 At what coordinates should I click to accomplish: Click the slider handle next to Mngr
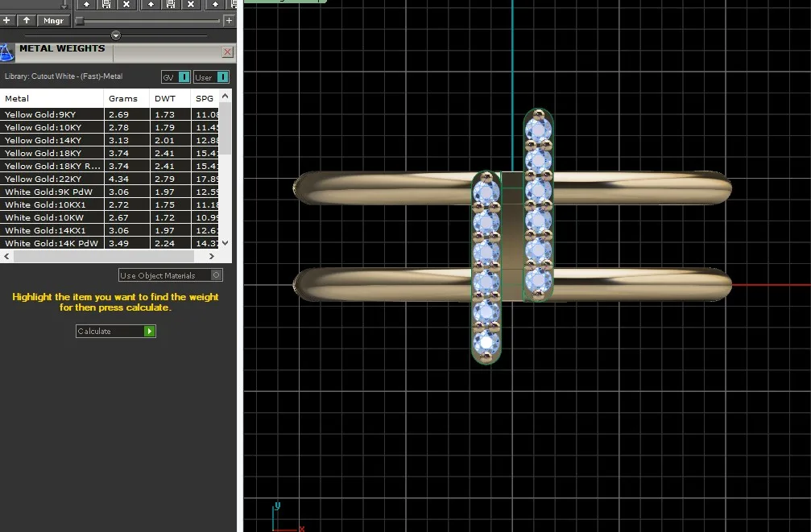80,21
